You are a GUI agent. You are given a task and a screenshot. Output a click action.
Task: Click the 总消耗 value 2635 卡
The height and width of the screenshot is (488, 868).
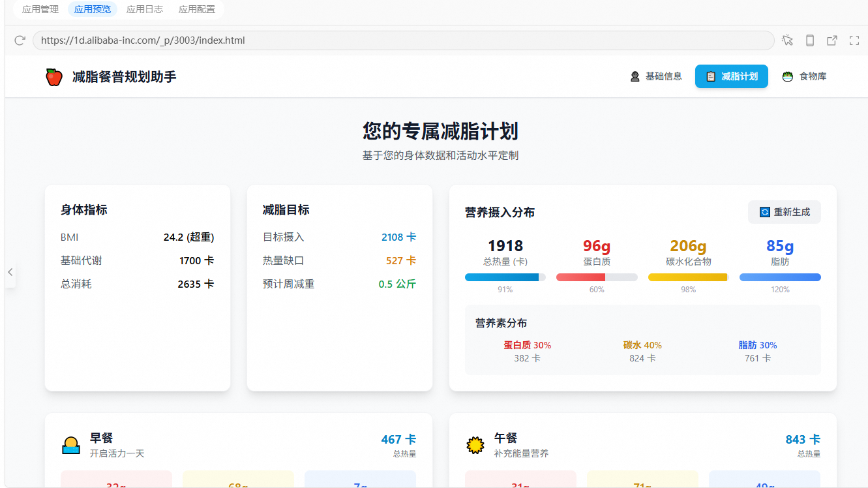tap(196, 284)
